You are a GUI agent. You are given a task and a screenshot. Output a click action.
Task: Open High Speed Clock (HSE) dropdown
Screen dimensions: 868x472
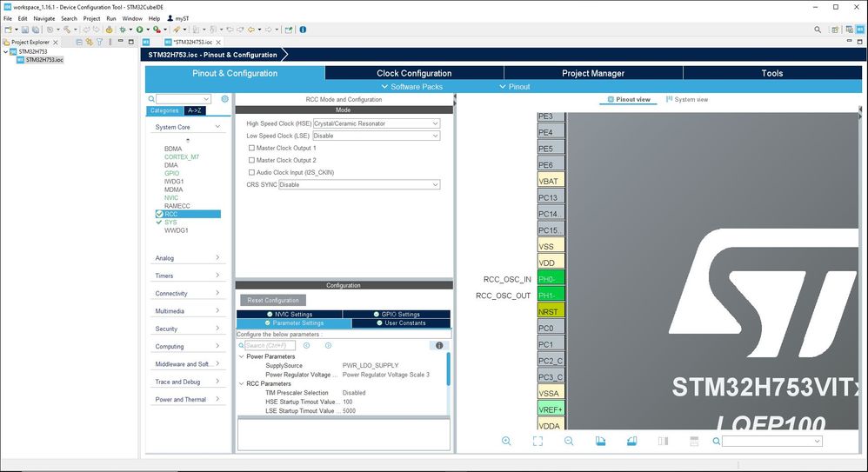[377, 123]
